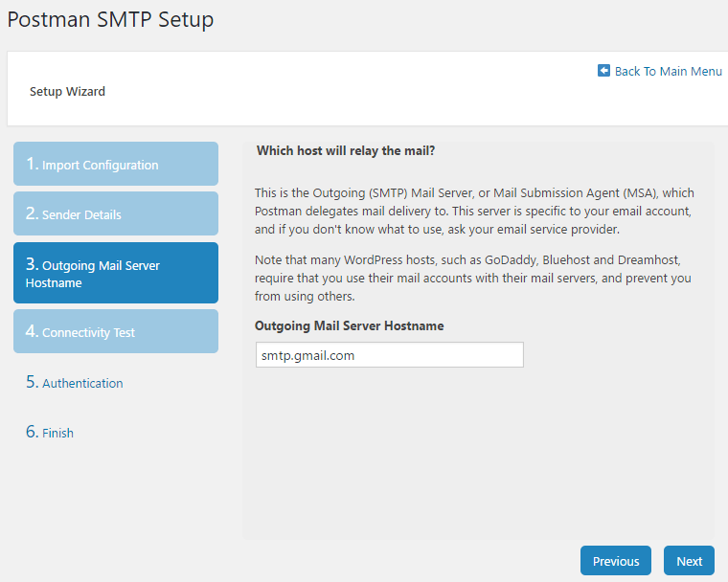Advance with the Next button

tap(689, 561)
